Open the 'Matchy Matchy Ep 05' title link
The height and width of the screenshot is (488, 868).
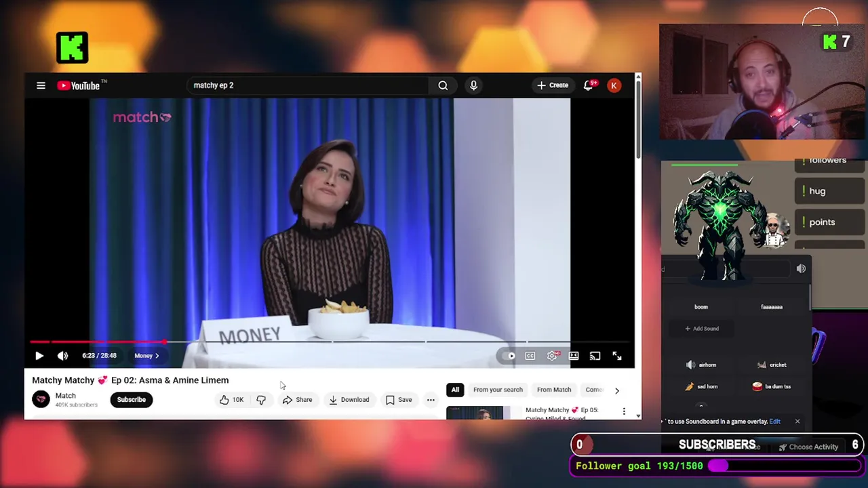[561, 413]
